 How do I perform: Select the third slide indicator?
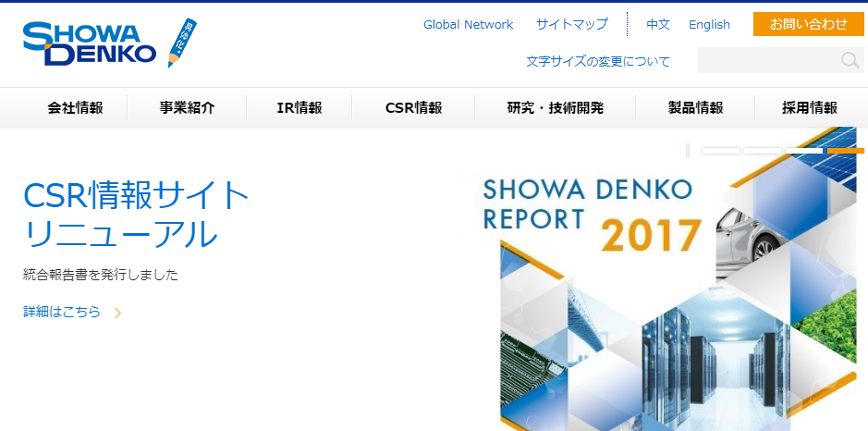pos(804,151)
